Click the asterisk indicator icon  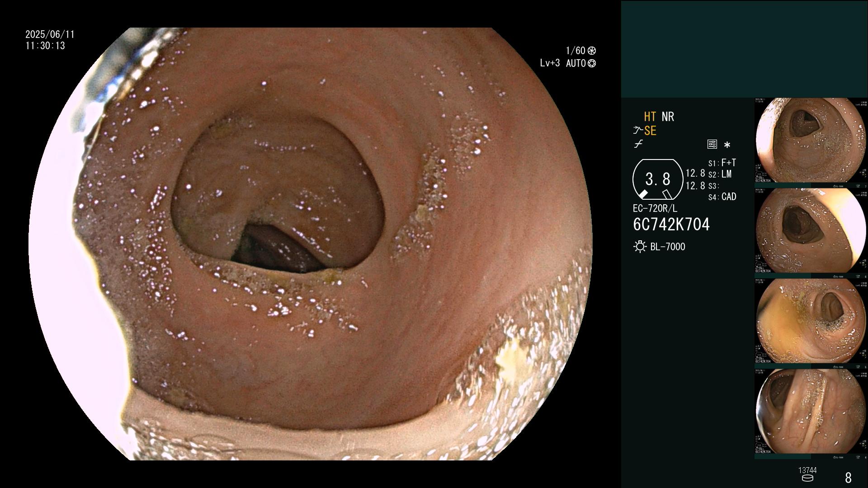(x=727, y=145)
